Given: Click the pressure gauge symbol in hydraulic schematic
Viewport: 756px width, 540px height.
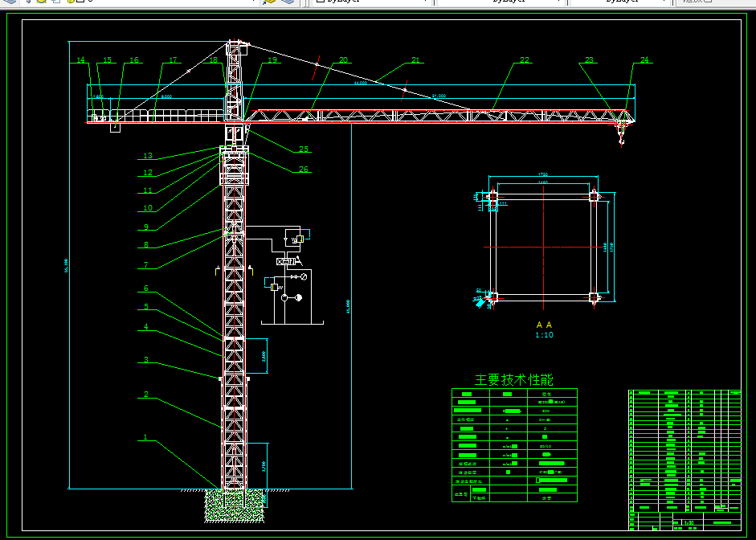Looking at the screenshot, I should [x=303, y=276].
